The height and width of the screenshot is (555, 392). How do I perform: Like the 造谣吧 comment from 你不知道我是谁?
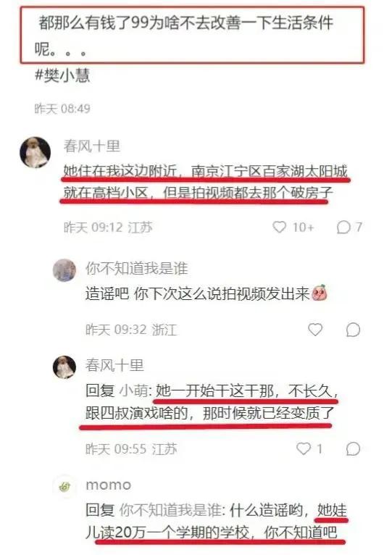pos(314,329)
